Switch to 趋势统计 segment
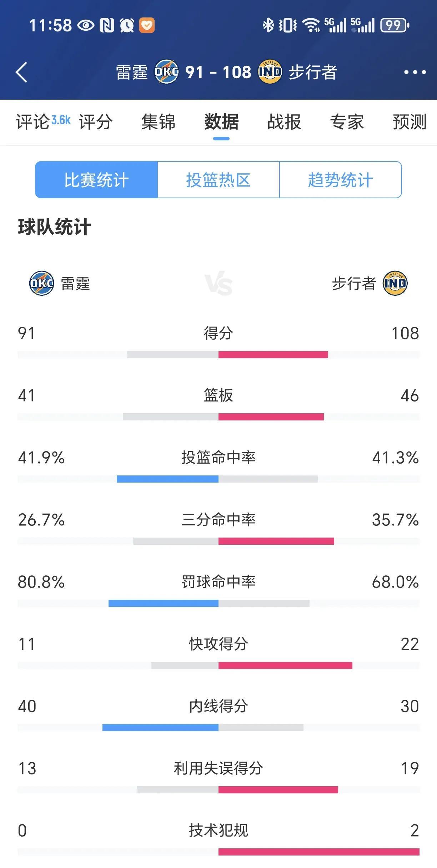Viewport: 437px width, 868px height. coord(341,180)
